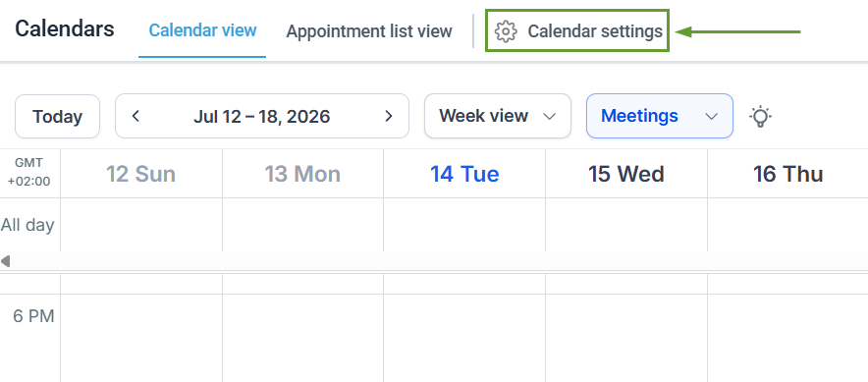The height and width of the screenshot is (382, 868).
Task: Go to next week arrow
Action: [389, 116]
